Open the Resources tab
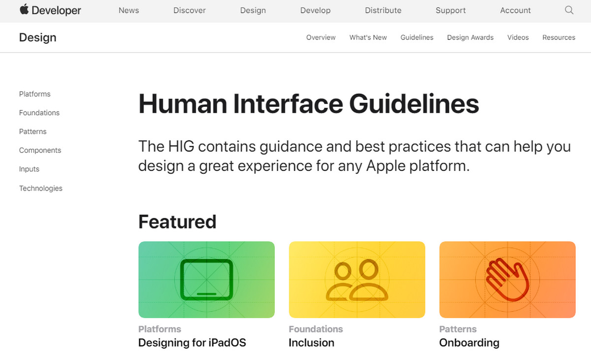 (x=558, y=37)
